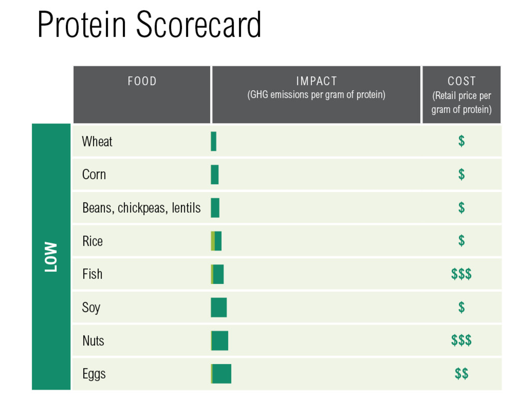Click the Eggs emissions bar

click(221, 374)
